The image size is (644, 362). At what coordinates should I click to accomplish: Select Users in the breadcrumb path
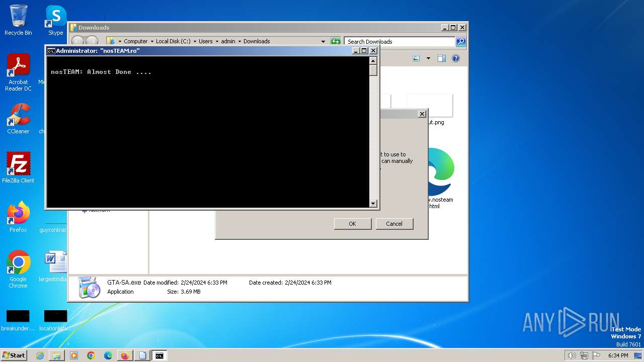205,41
